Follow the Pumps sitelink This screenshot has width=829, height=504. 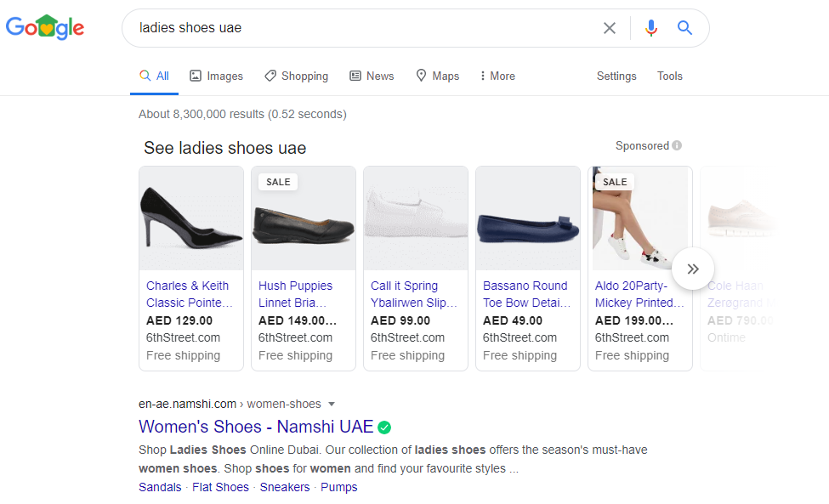339,487
